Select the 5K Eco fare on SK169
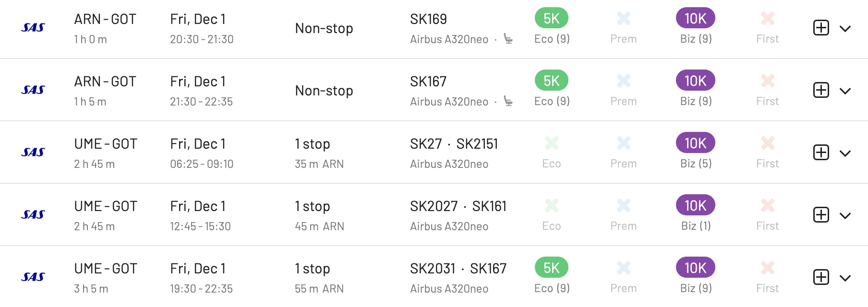 pos(552,18)
